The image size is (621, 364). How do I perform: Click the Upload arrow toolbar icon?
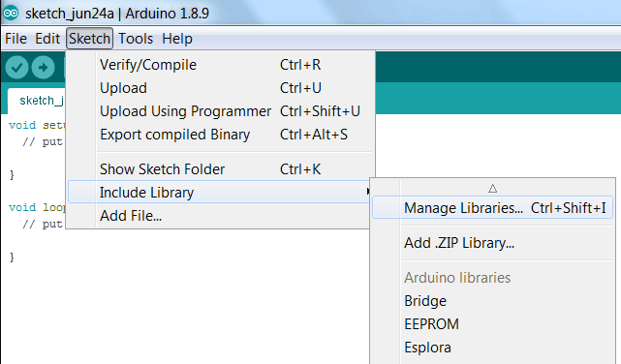pos(43,68)
